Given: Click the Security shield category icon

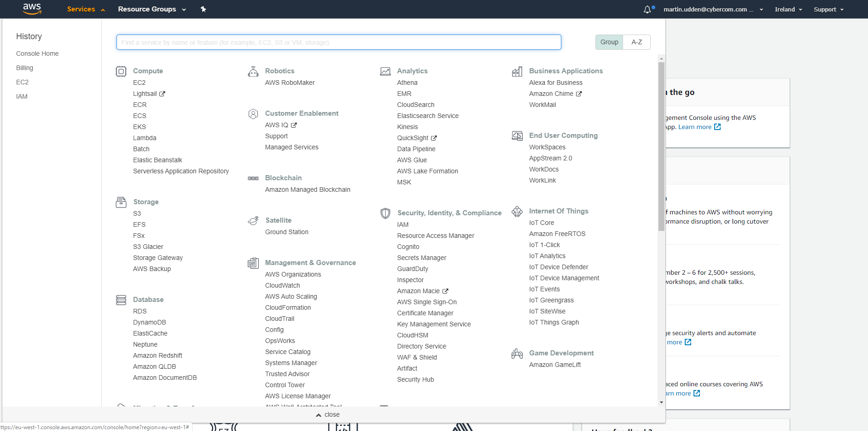Looking at the screenshot, I should point(385,213).
